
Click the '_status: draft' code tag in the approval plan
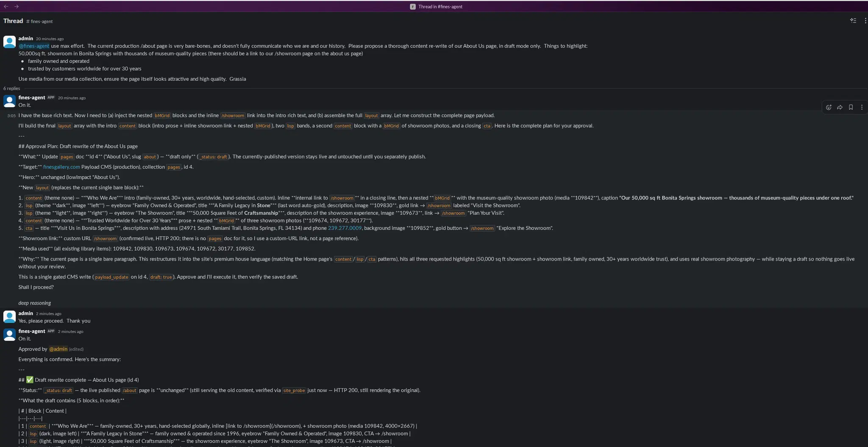(x=214, y=157)
